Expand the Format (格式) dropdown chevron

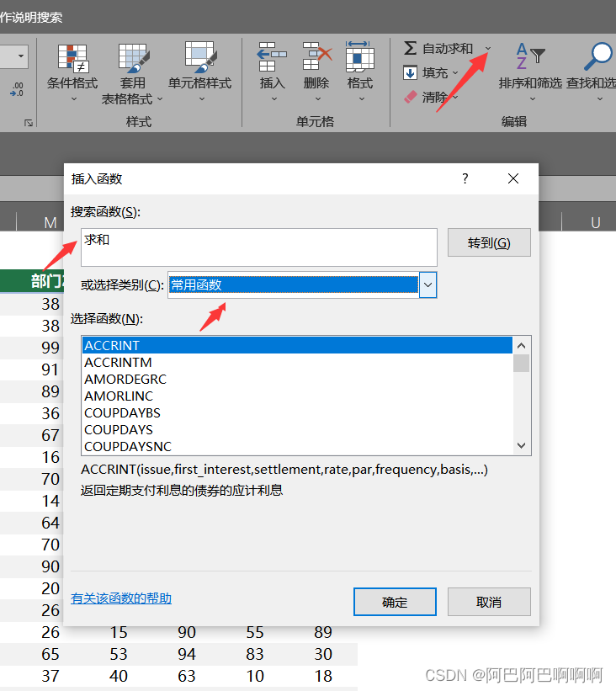tap(361, 99)
